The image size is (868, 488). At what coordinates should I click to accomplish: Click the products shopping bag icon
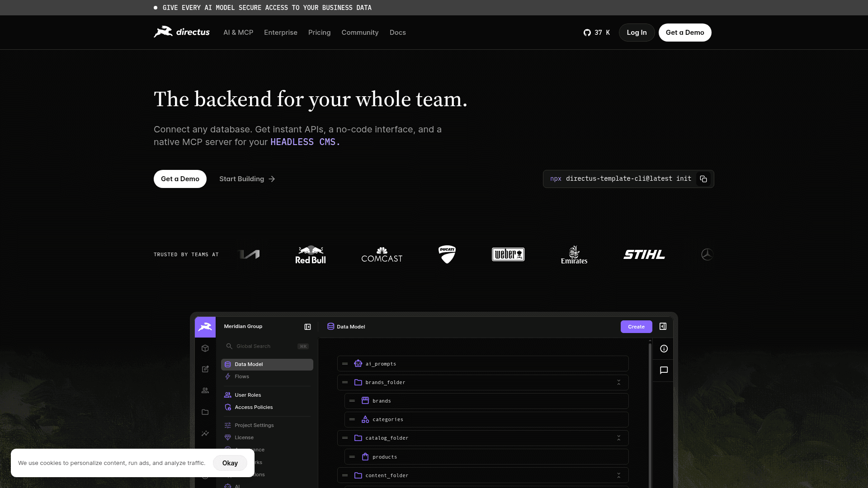(365, 457)
